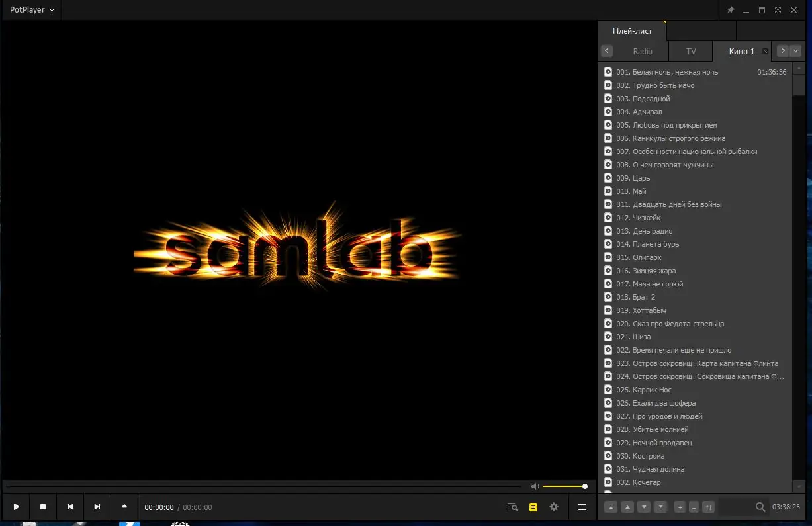Click the file icon beside '030. Кострома'

coord(608,456)
